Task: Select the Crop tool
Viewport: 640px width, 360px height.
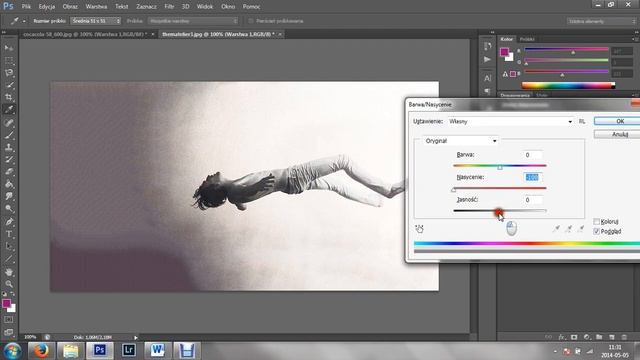Action: 9,97
